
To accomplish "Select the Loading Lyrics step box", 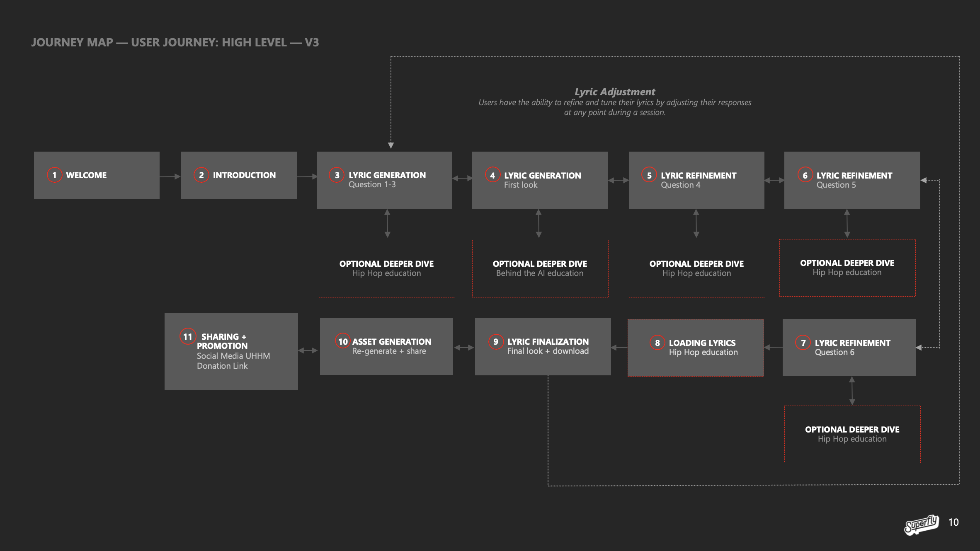I will 696,348.
